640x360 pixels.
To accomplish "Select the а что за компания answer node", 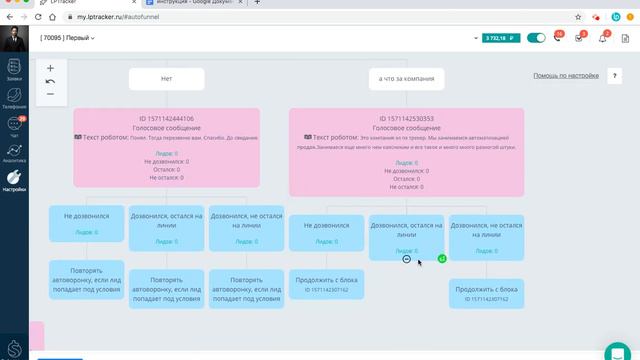I will pos(407,79).
